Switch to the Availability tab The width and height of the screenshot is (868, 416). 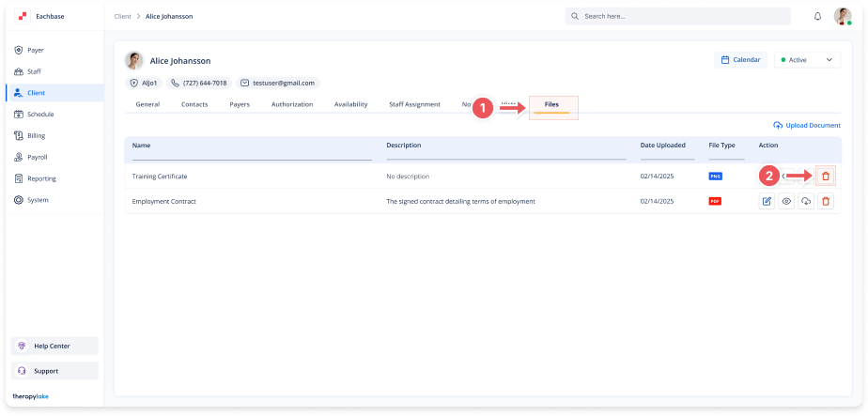(351, 104)
